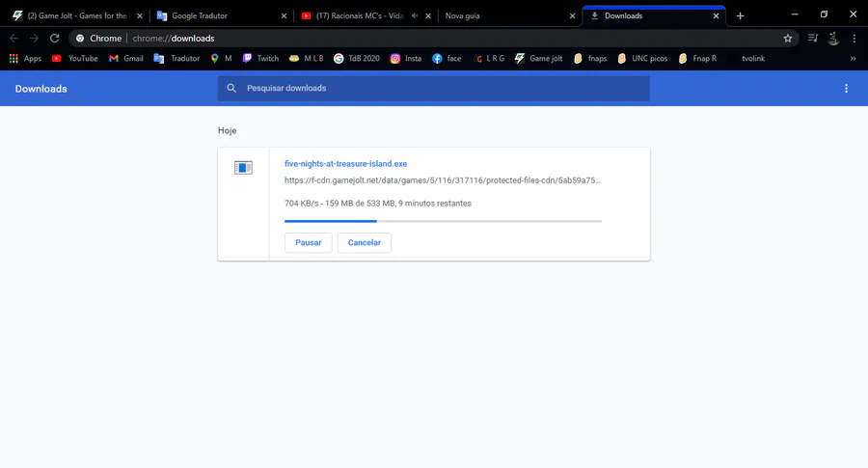Viewport: 868px width, 468px height.
Task: Open the fnaps bookmark
Action: (x=590, y=58)
